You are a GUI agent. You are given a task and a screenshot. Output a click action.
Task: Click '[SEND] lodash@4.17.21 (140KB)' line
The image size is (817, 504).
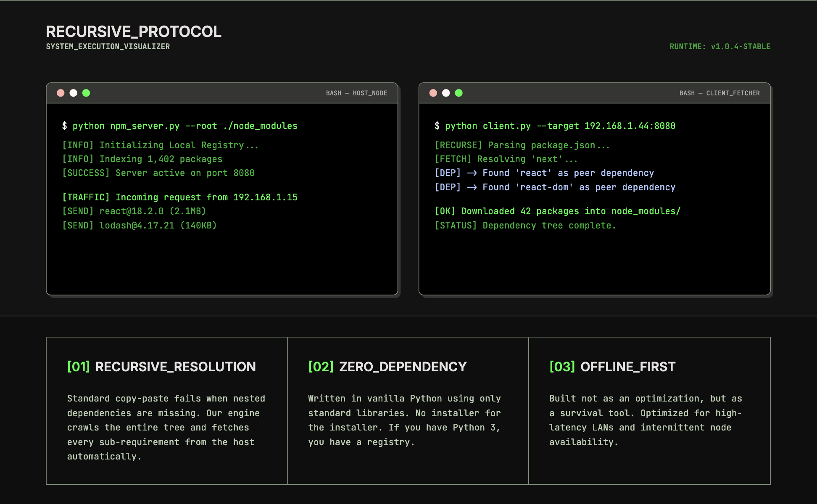coord(139,226)
